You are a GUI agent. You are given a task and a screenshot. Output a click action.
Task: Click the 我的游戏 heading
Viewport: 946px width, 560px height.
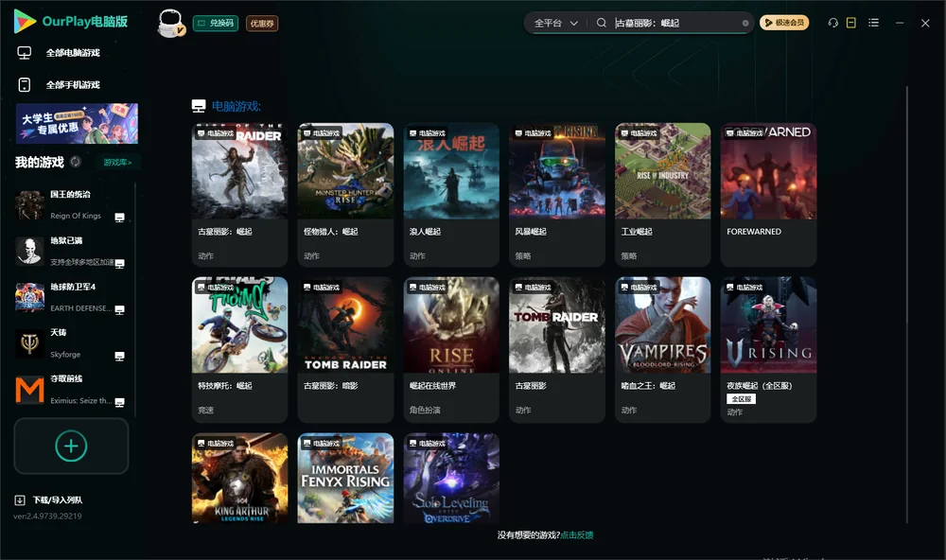(39, 163)
